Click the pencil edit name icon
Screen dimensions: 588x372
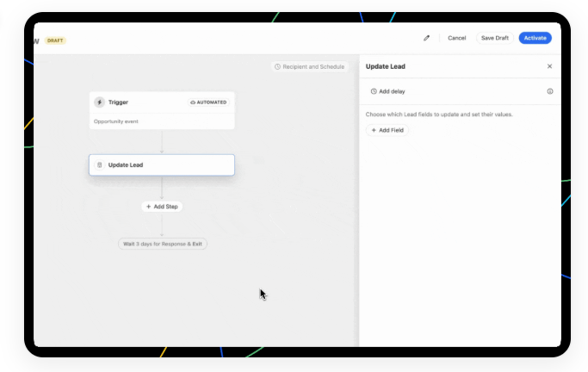pos(426,38)
